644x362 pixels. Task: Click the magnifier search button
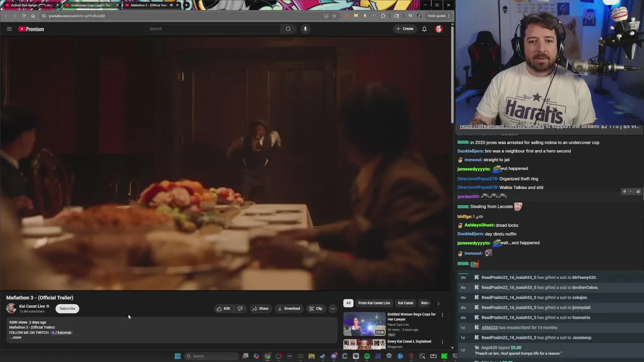(288, 29)
